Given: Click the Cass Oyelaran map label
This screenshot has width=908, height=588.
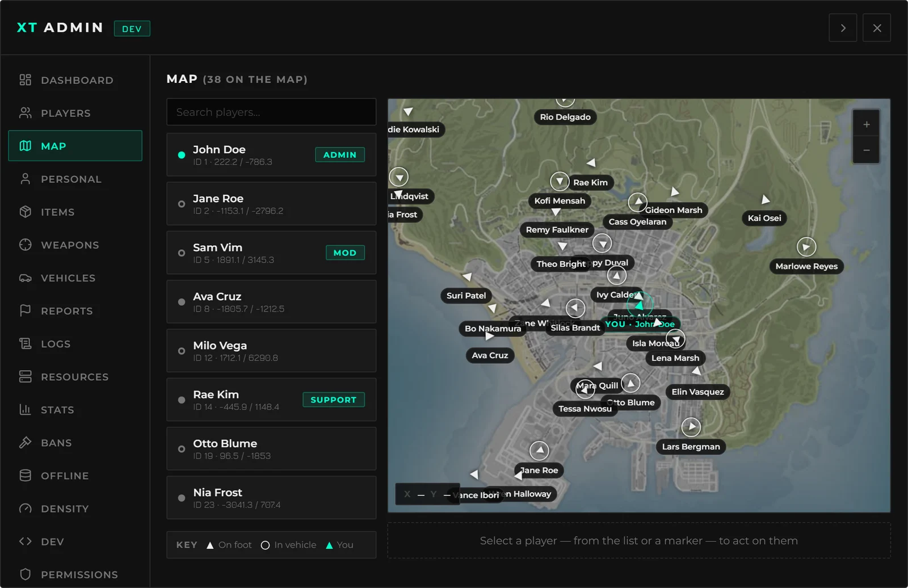Looking at the screenshot, I should pos(637,222).
